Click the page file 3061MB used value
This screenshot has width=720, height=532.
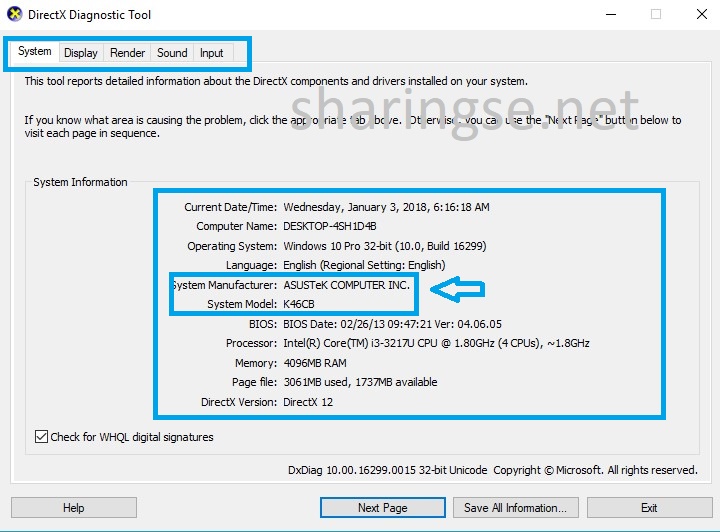coord(360,382)
